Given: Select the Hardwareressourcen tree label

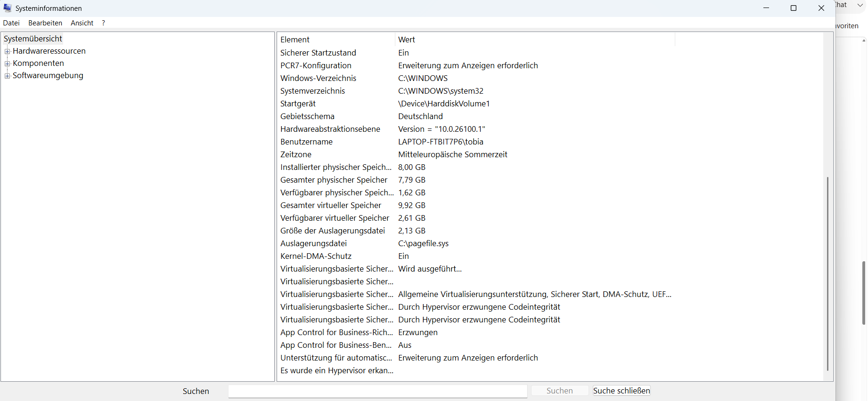Looking at the screenshot, I should click(49, 51).
